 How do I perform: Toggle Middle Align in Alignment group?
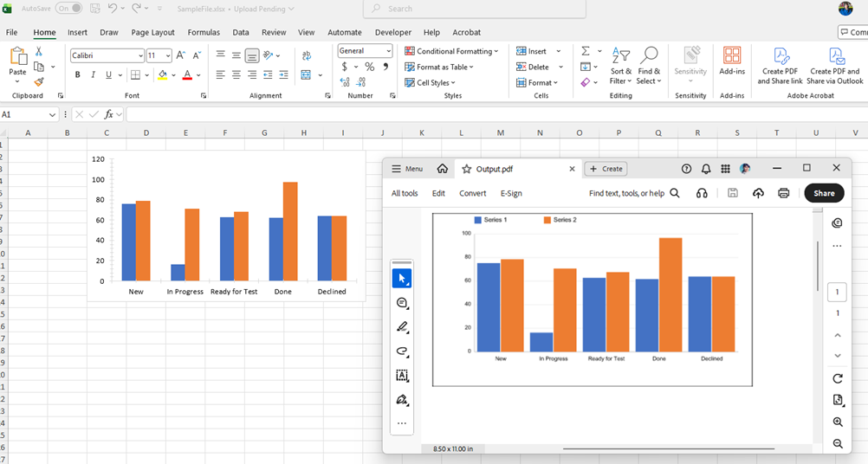click(236, 55)
